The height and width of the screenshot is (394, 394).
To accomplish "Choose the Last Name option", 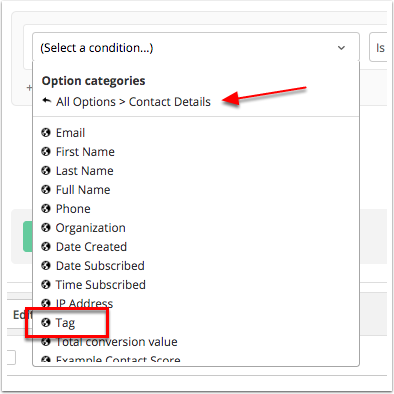I will (85, 171).
